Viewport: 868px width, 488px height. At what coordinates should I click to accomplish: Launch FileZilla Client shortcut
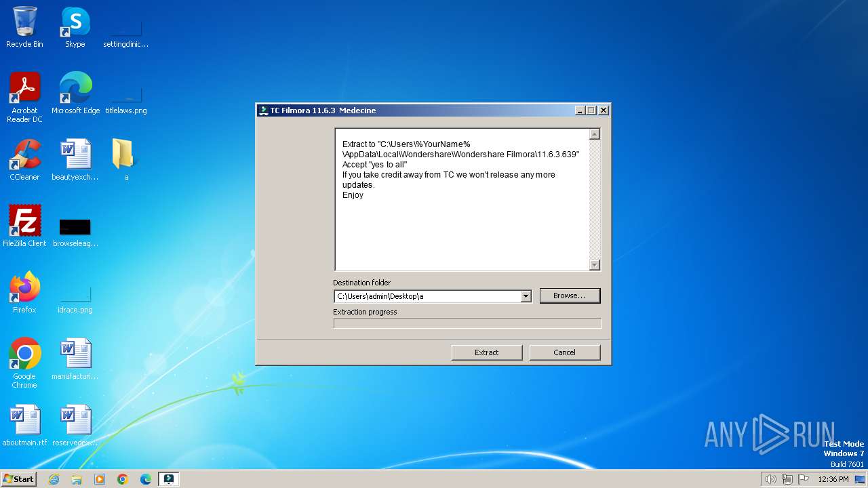click(24, 226)
